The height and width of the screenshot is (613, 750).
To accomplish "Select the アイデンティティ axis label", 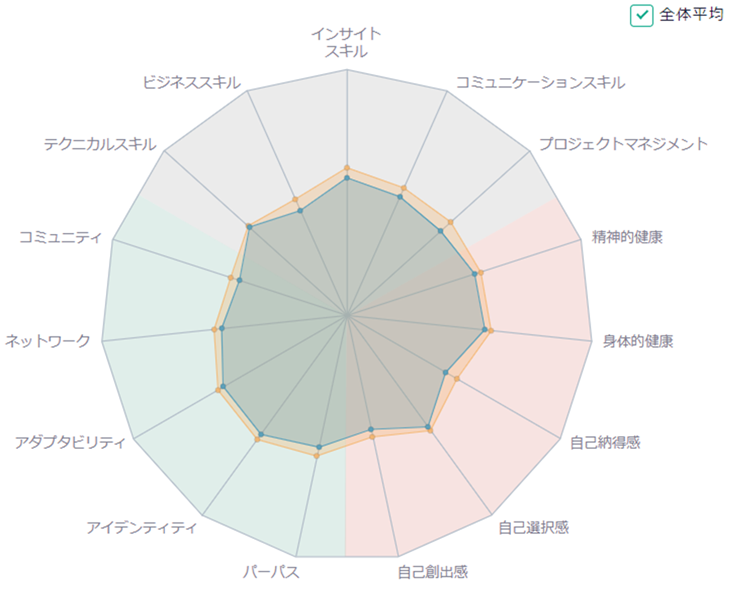I will [142, 527].
